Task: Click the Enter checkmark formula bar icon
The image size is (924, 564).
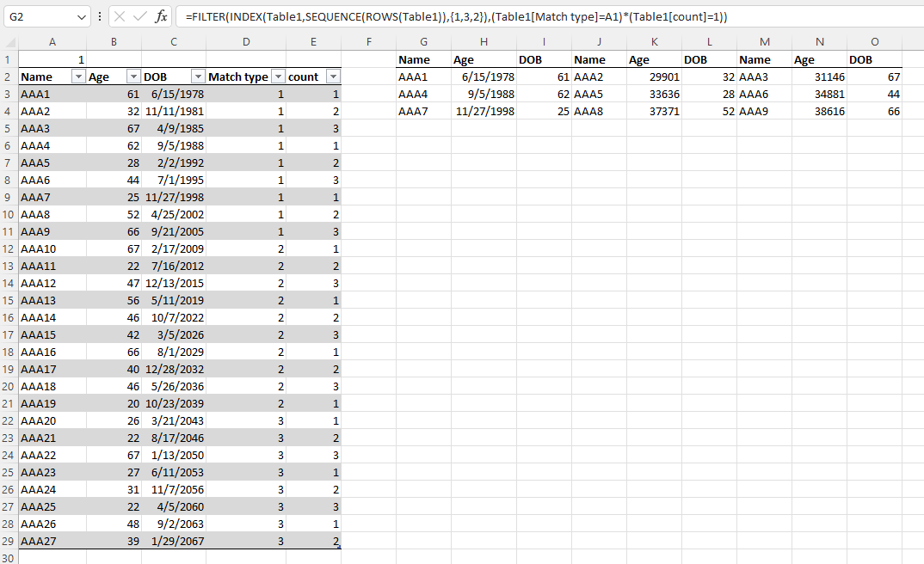Action: (139, 16)
